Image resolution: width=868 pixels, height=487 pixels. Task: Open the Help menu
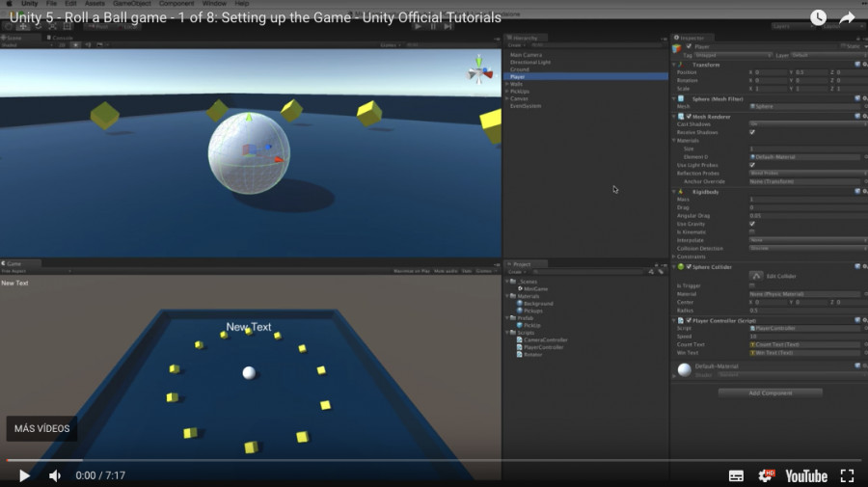coord(242,3)
